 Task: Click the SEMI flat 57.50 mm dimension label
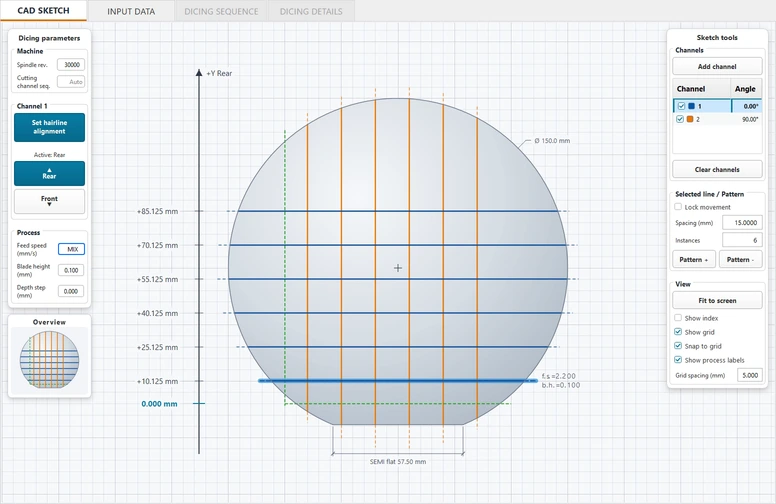coord(398,461)
